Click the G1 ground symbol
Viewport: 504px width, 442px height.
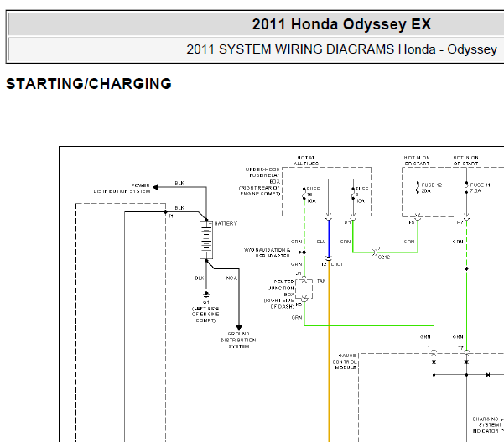(x=206, y=294)
